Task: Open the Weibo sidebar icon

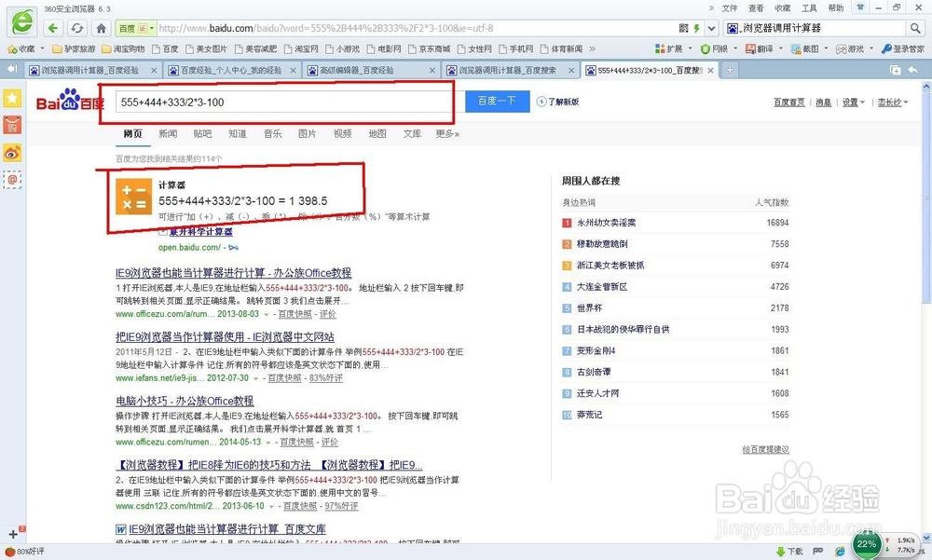Action: pyautogui.click(x=12, y=153)
